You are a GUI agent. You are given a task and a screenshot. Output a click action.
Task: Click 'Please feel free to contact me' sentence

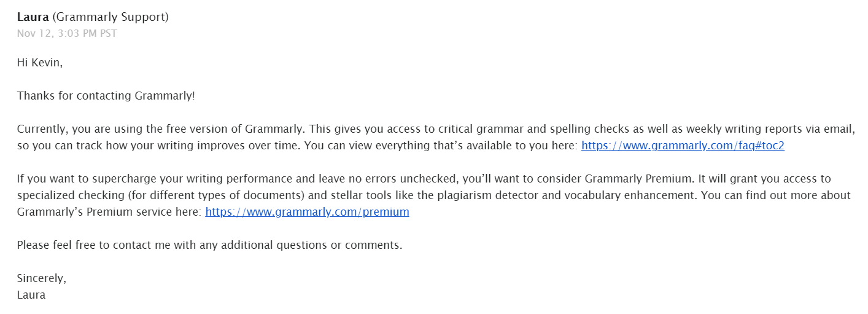(x=95, y=245)
